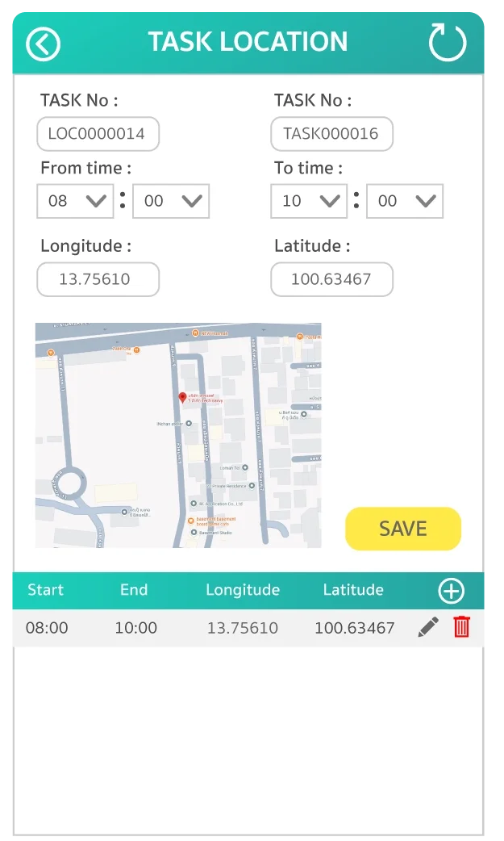Click the refresh icon in the header
Image resolution: width=504 pixels, height=841 pixels.
pyautogui.click(x=447, y=43)
